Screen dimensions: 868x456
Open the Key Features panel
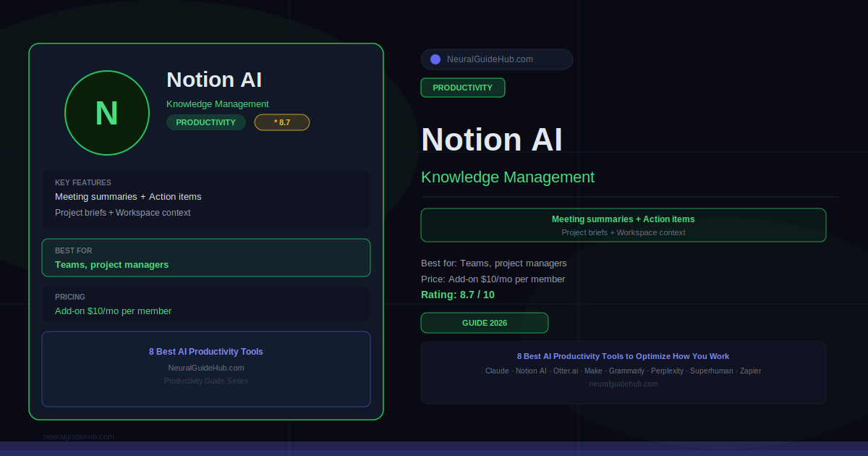206,199
